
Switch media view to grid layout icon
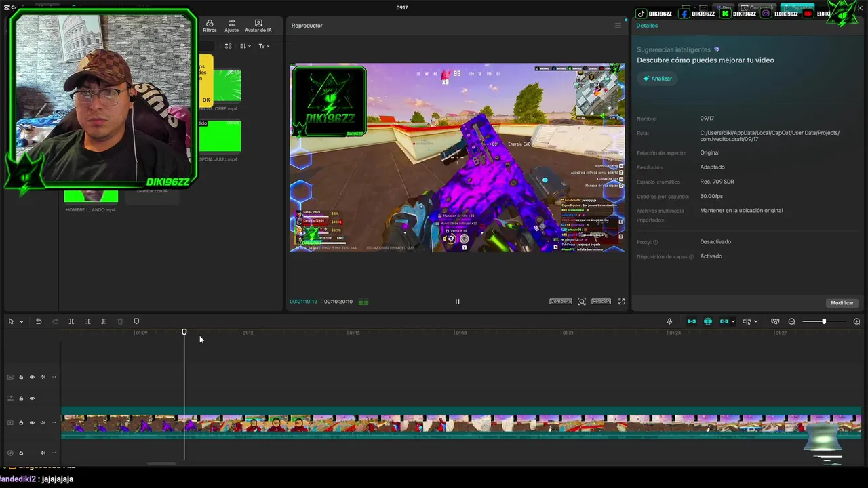coord(228,46)
